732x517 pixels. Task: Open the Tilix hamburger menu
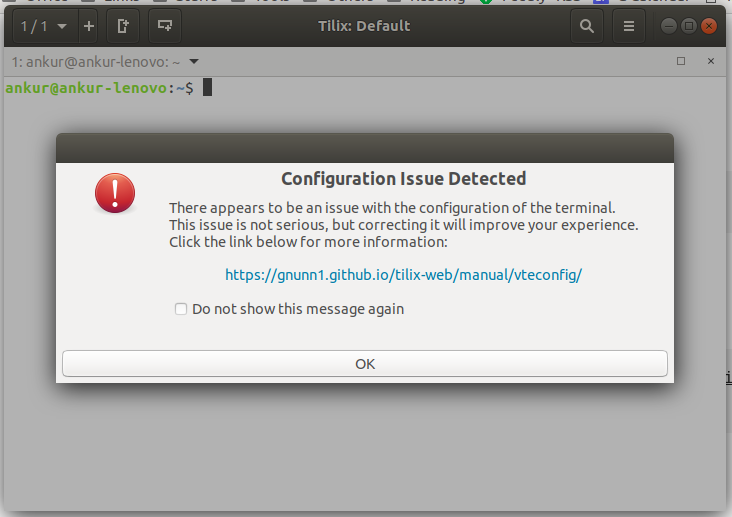(629, 26)
